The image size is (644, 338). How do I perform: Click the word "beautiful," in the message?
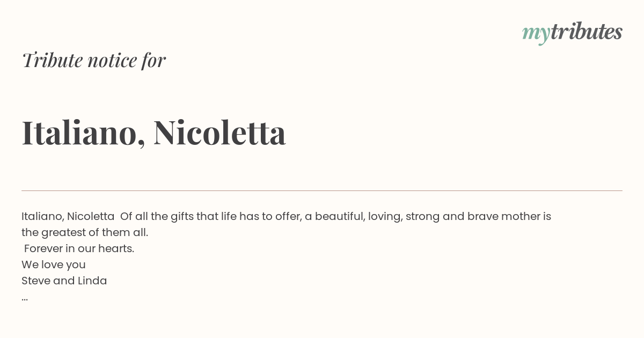339,217
